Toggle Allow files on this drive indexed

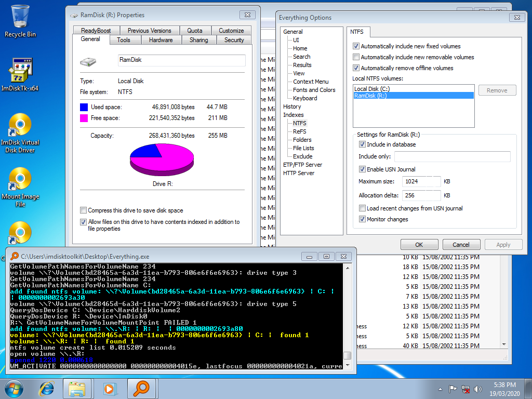tap(83, 222)
